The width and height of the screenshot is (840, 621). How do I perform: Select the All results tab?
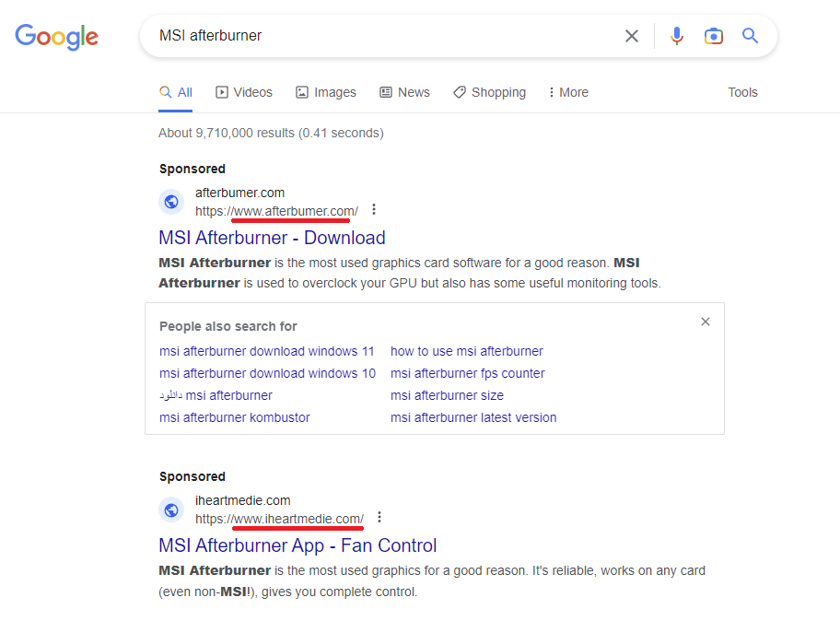pos(176,92)
